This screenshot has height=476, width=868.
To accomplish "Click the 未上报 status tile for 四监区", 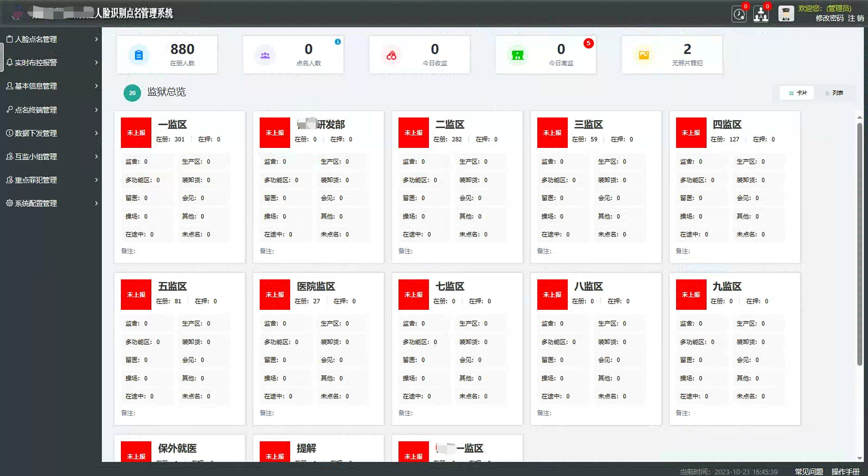I will coord(691,133).
